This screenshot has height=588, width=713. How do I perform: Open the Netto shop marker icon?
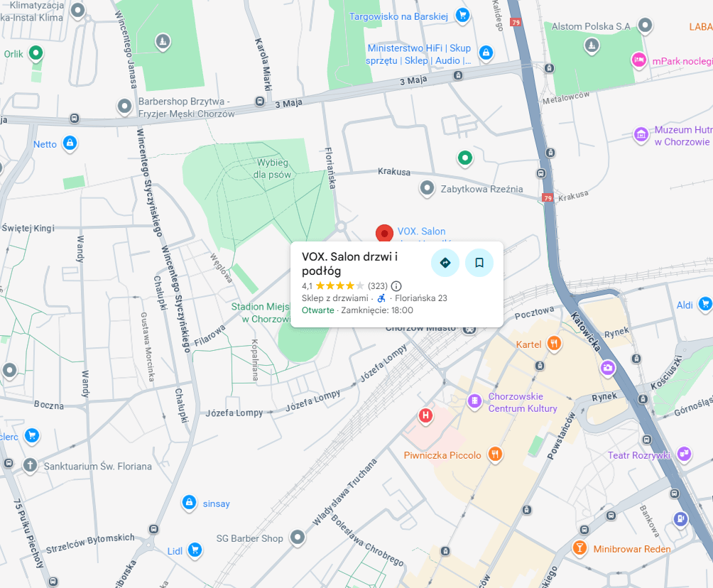click(70, 143)
